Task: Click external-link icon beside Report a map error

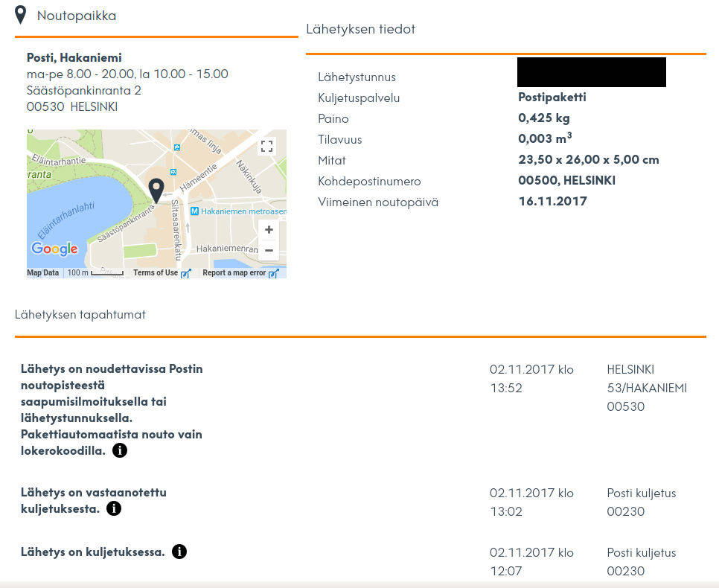Action: 275,273
